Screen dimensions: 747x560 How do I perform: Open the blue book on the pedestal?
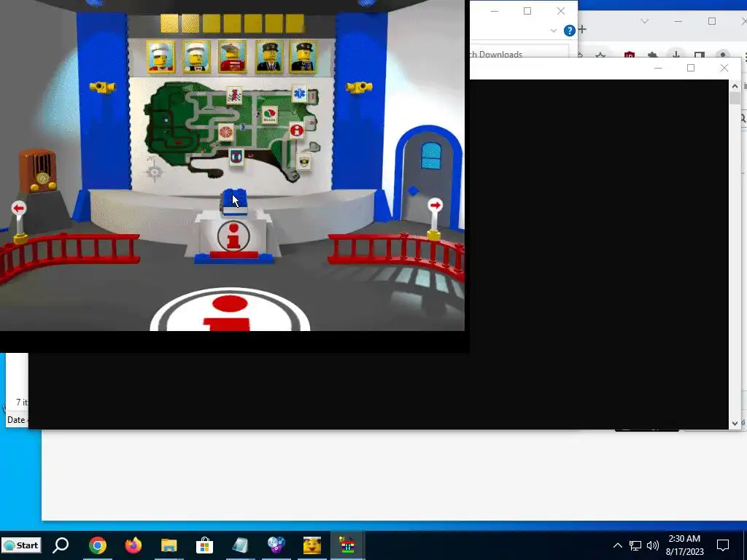coord(234,201)
